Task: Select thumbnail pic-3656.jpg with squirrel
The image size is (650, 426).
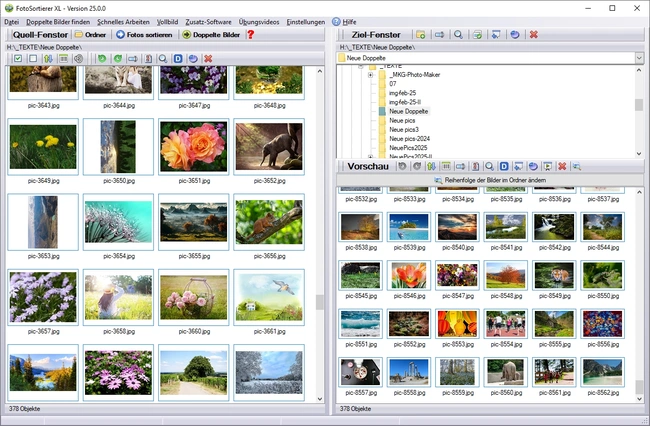Action: tap(269, 222)
